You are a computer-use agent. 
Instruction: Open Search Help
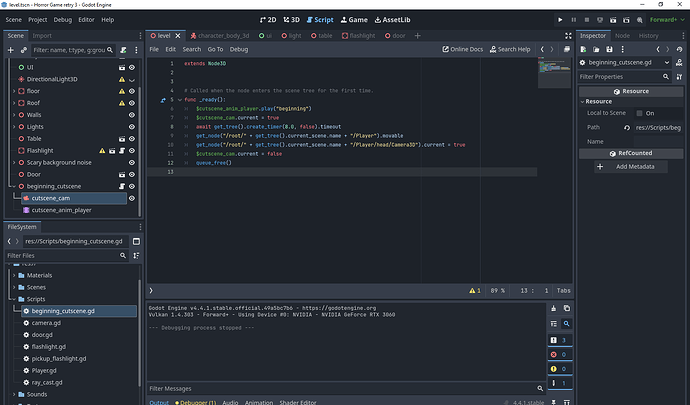click(510, 49)
